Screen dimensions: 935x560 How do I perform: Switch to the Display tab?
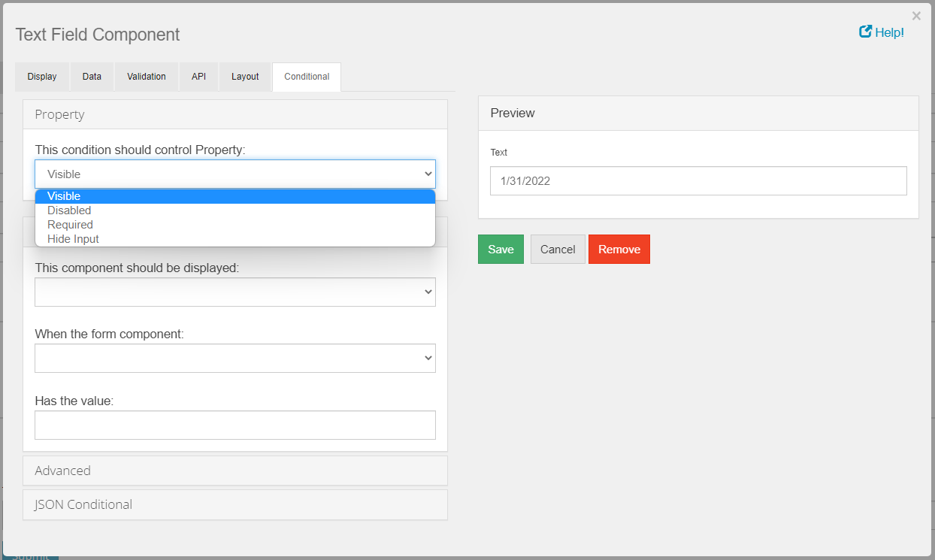click(42, 77)
